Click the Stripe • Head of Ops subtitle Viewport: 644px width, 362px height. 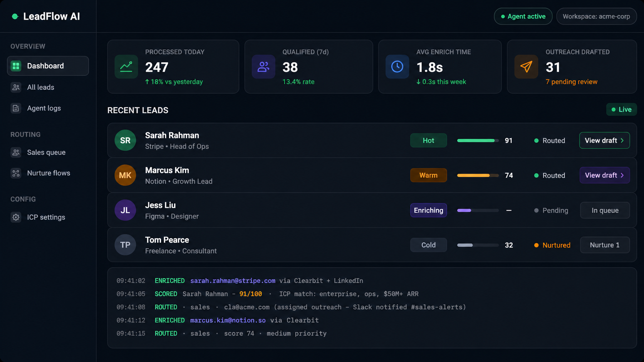click(x=177, y=147)
